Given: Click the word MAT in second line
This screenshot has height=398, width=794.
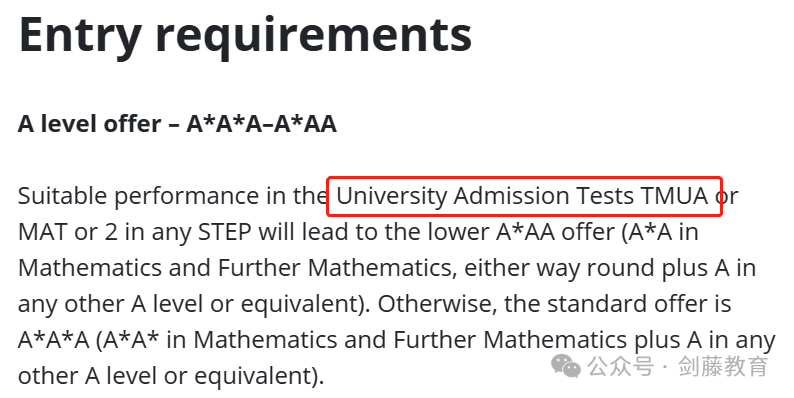Looking at the screenshot, I should click(x=43, y=232).
